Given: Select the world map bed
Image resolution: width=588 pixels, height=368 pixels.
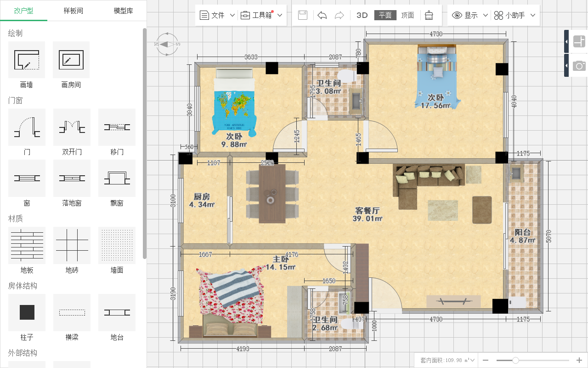Looking at the screenshot, I should pos(234,102).
